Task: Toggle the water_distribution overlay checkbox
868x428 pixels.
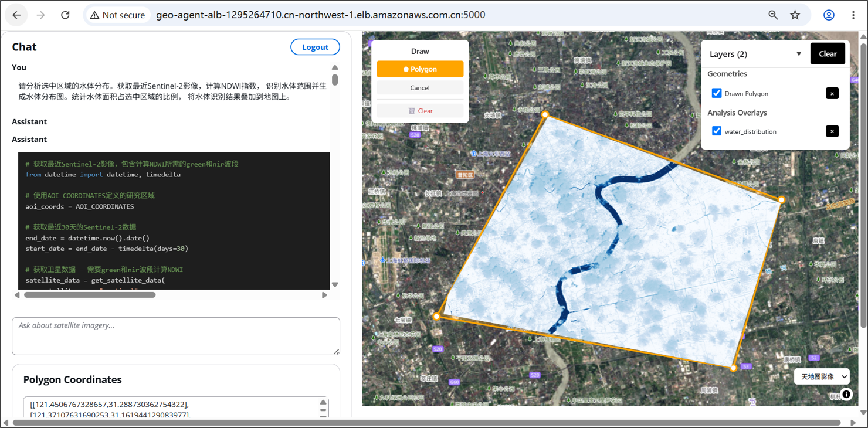Action: point(717,131)
